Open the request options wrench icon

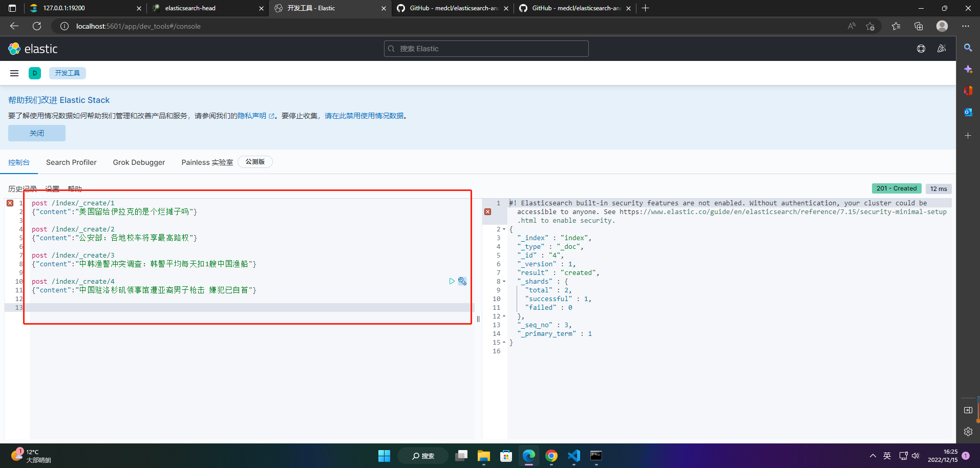coord(462,281)
